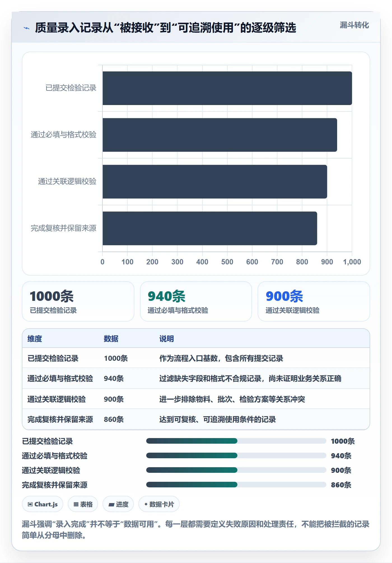The width and height of the screenshot is (392, 563).
Task: Click progress label 完成复核并保留来源
Action: [55, 485]
